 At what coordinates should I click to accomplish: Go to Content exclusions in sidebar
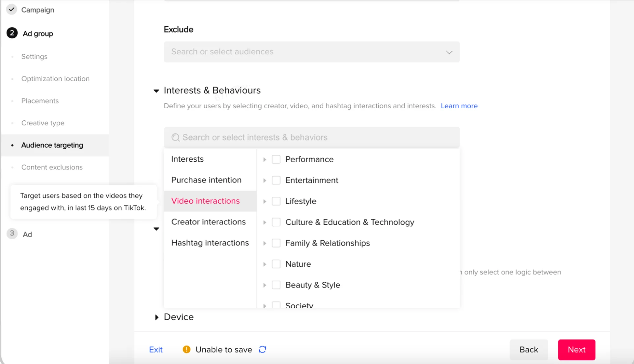tap(52, 167)
